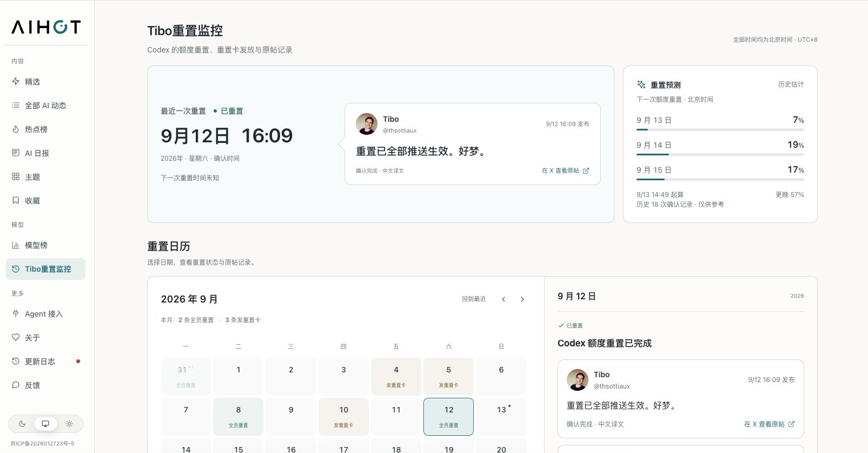Screen dimensions: 868x453
Task: Click the 历史估计 label
Action: coord(791,84)
